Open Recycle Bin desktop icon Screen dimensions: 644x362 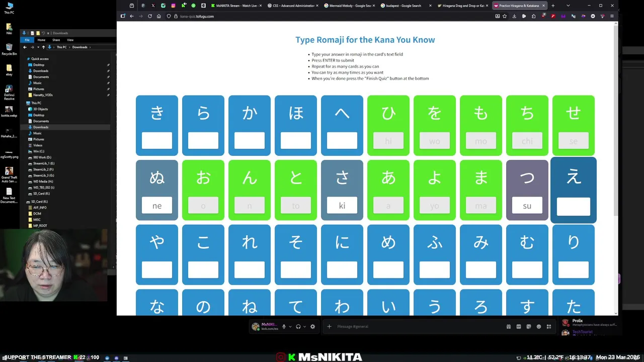click(x=9, y=49)
